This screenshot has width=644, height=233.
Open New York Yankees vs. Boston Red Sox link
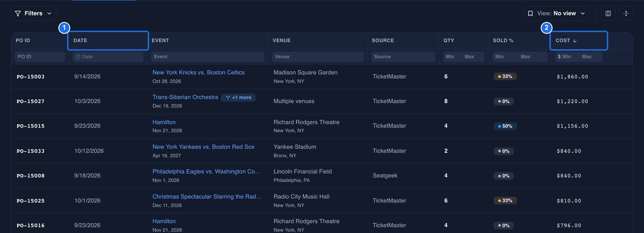coord(203,147)
